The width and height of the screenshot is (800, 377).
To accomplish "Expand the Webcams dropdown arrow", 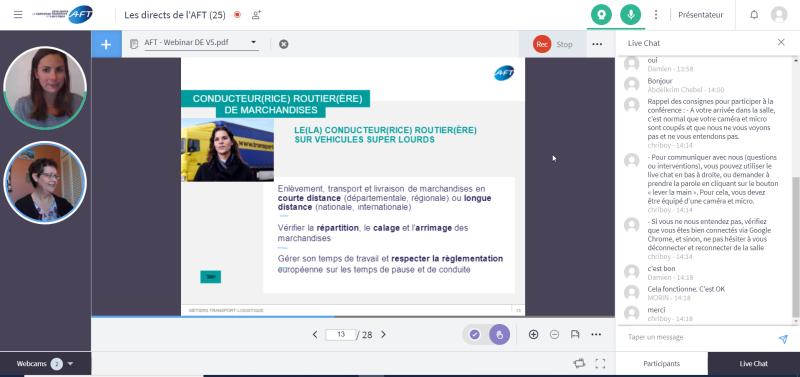I will coord(70,364).
